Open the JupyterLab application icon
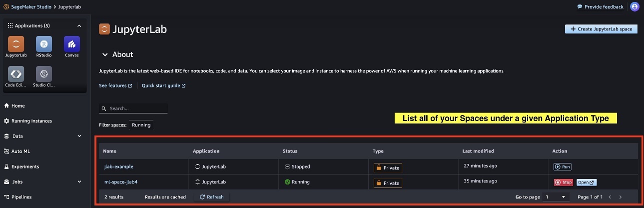 (x=16, y=44)
